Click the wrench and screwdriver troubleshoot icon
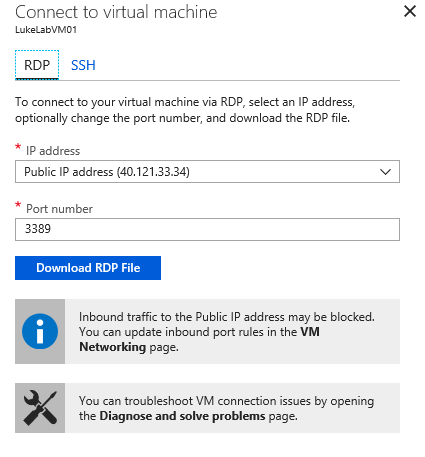This screenshot has width=425, height=457. pyautogui.click(x=40, y=408)
